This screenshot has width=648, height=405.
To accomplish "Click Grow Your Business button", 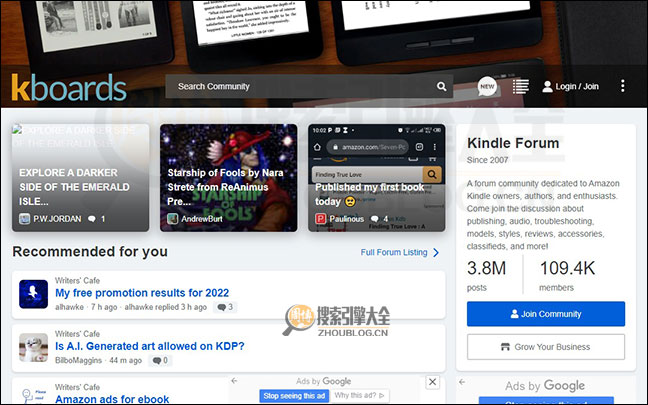I will (x=546, y=347).
